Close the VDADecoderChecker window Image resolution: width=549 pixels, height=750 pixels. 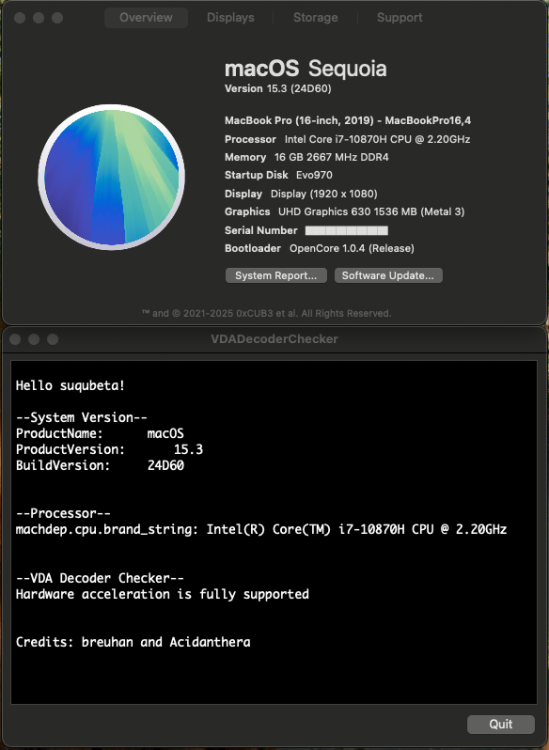(15, 339)
